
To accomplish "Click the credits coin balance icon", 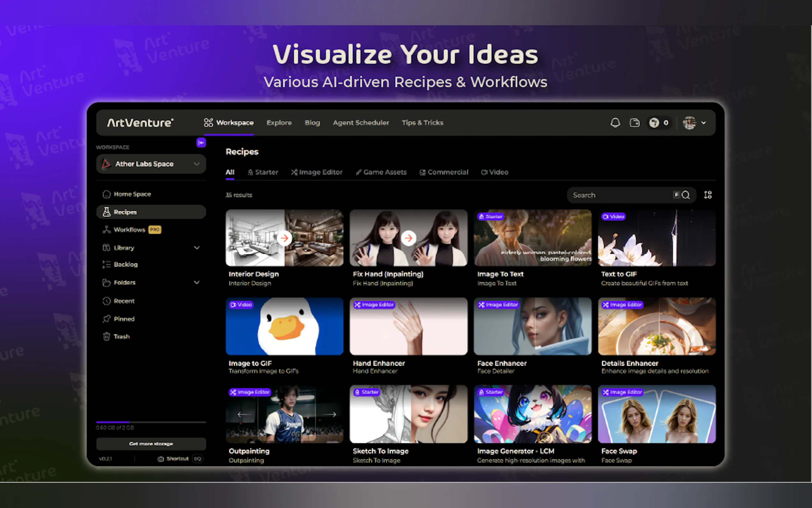I will [x=654, y=123].
